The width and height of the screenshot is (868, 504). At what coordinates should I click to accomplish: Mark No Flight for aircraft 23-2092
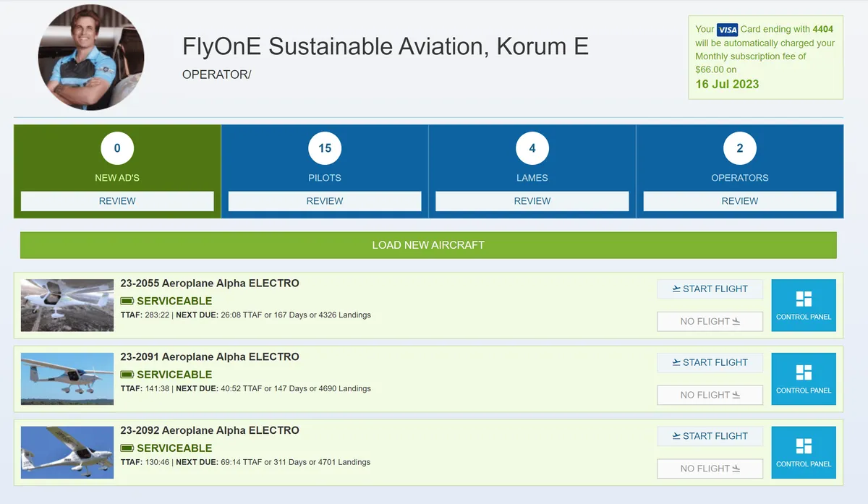pos(710,469)
